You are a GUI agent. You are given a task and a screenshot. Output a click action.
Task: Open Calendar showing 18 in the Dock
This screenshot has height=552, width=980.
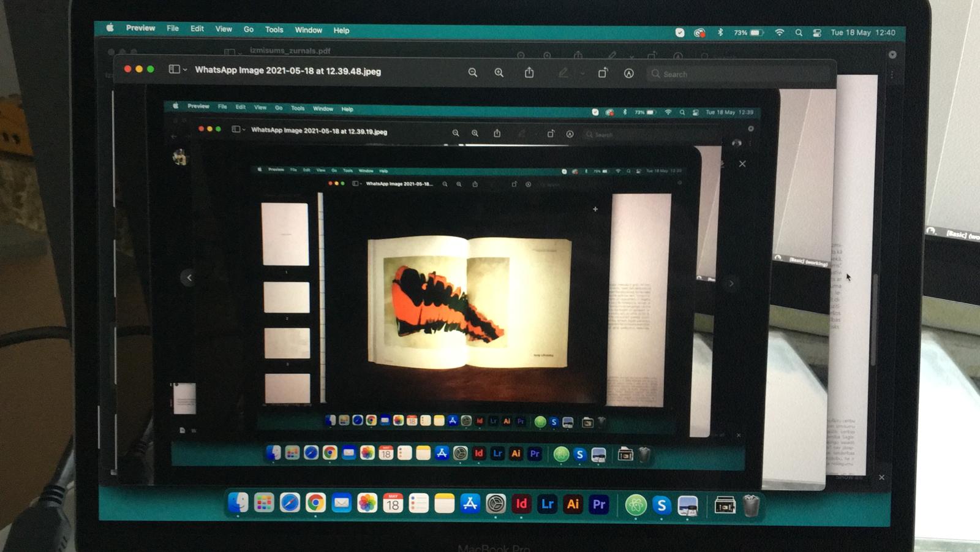[393, 504]
